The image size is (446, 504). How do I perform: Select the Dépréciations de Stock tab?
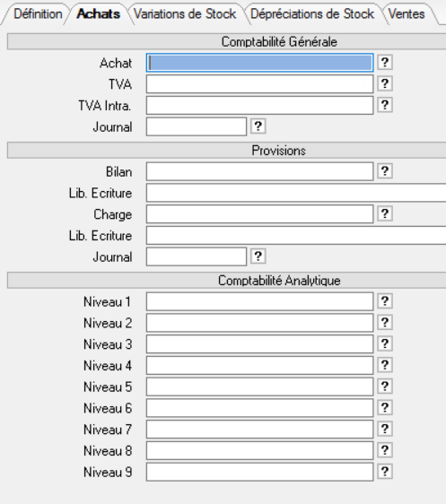tap(312, 14)
